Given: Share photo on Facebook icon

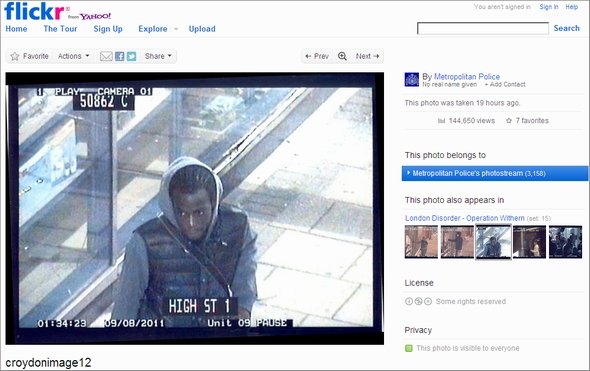Looking at the screenshot, I should [x=120, y=56].
